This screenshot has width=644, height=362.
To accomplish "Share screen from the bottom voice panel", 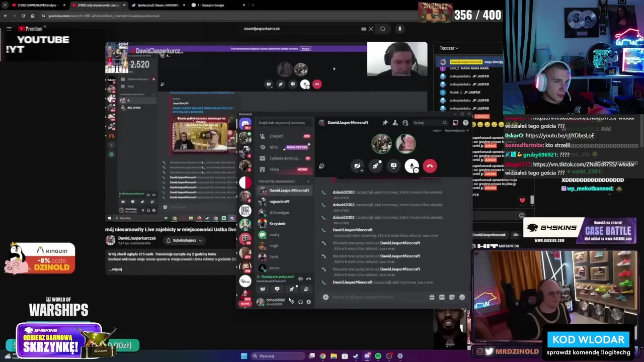I will [277, 289].
